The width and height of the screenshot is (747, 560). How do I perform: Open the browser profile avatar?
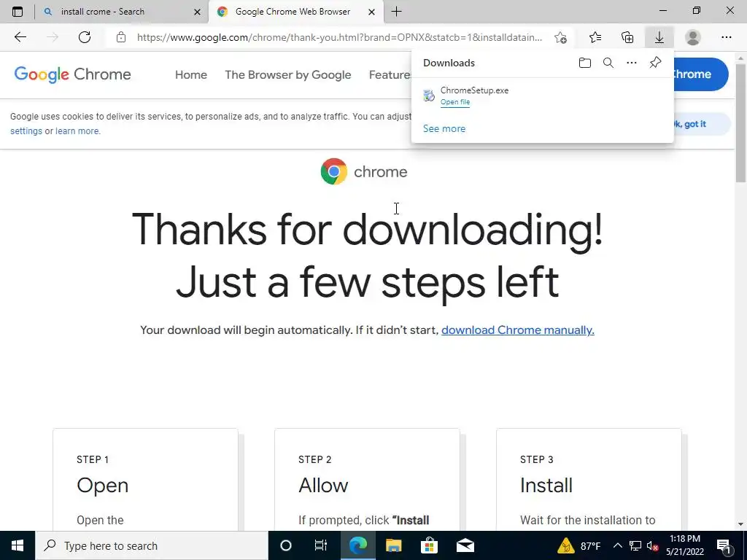(x=693, y=37)
